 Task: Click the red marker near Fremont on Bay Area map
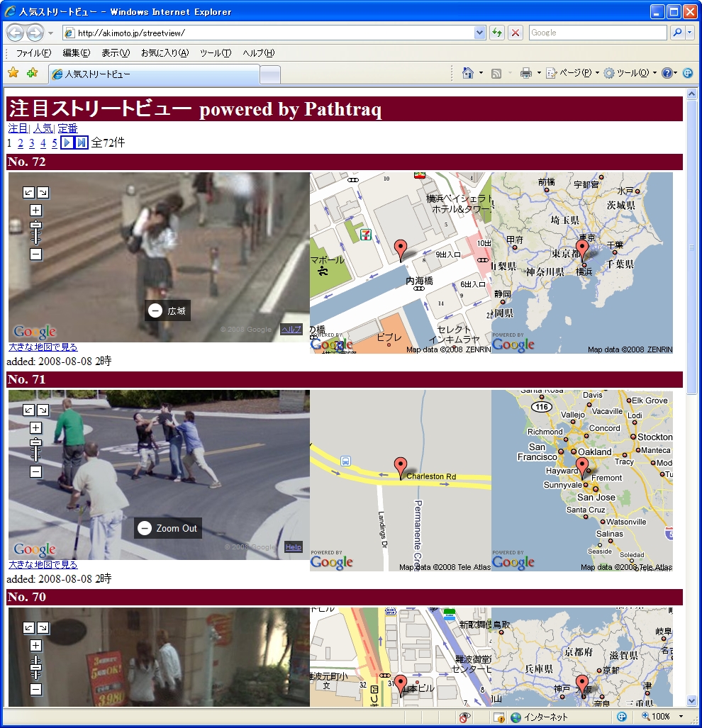click(x=581, y=468)
